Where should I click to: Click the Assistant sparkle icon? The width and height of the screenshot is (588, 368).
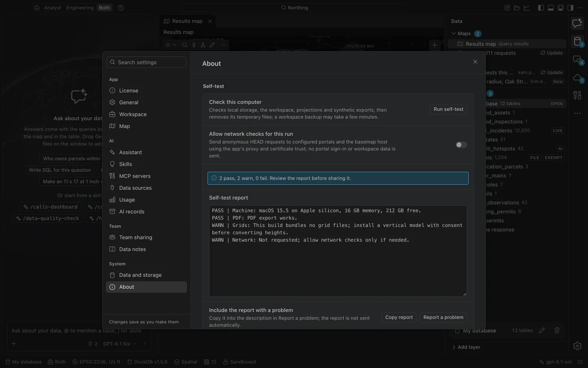click(x=112, y=152)
